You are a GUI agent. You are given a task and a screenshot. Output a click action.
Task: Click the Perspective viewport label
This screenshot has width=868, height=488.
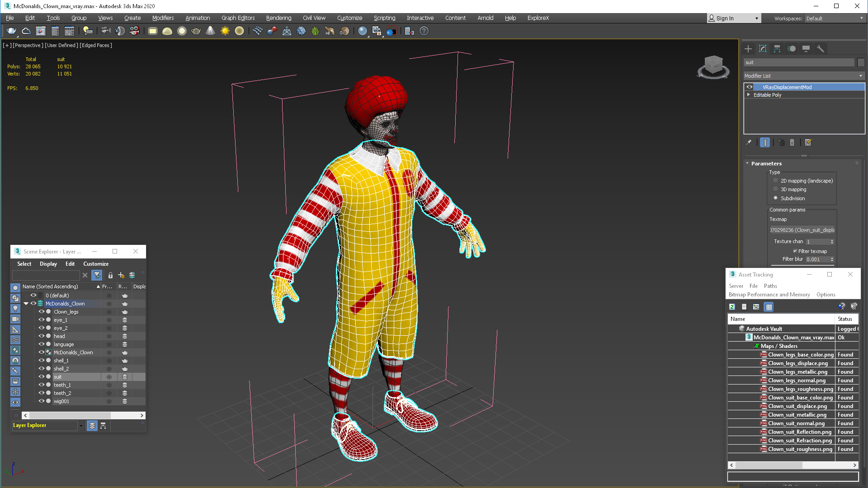pyautogui.click(x=28, y=45)
